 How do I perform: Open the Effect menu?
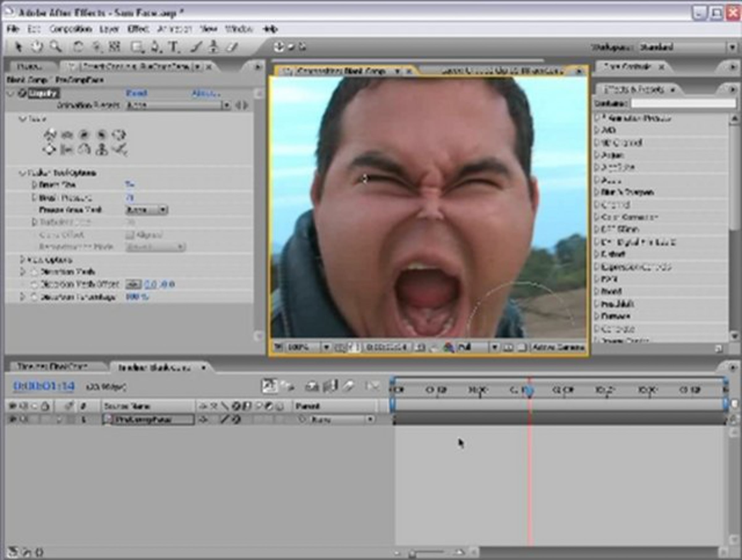pyautogui.click(x=138, y=29)
